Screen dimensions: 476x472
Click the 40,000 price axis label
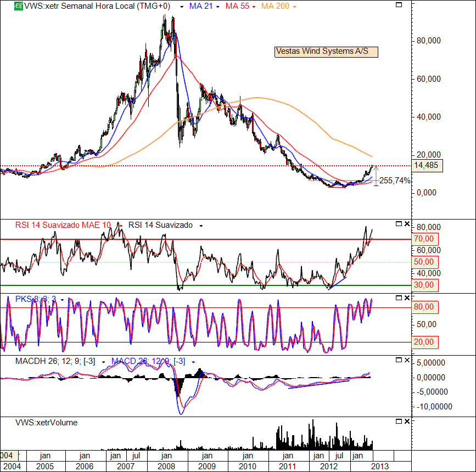pos(429,117)
